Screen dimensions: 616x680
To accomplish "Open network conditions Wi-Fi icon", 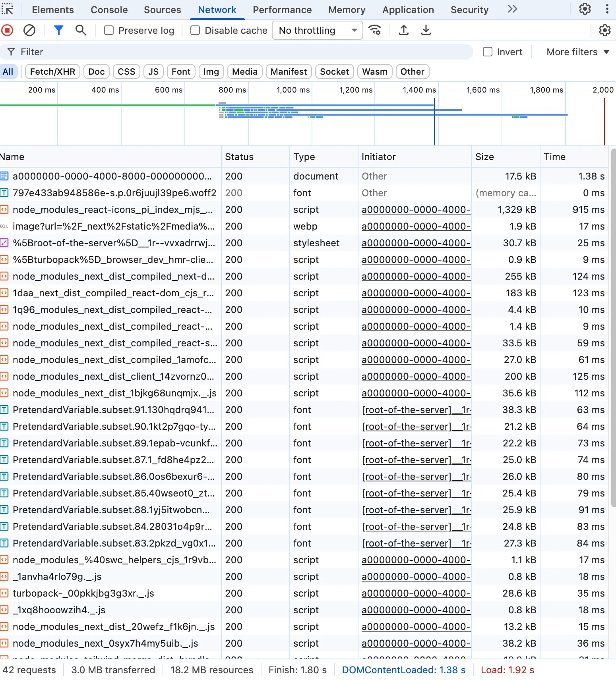I will pyautogui.click(x=375, y=30).
